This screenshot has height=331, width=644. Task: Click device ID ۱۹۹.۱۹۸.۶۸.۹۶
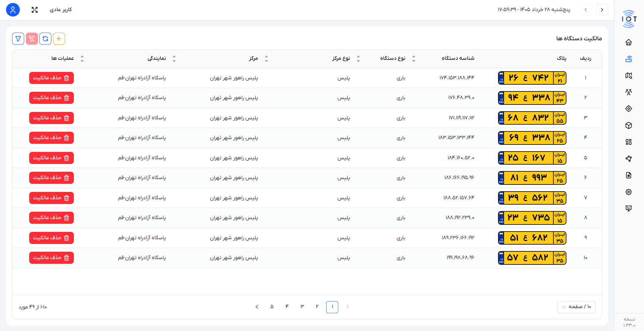460,257
